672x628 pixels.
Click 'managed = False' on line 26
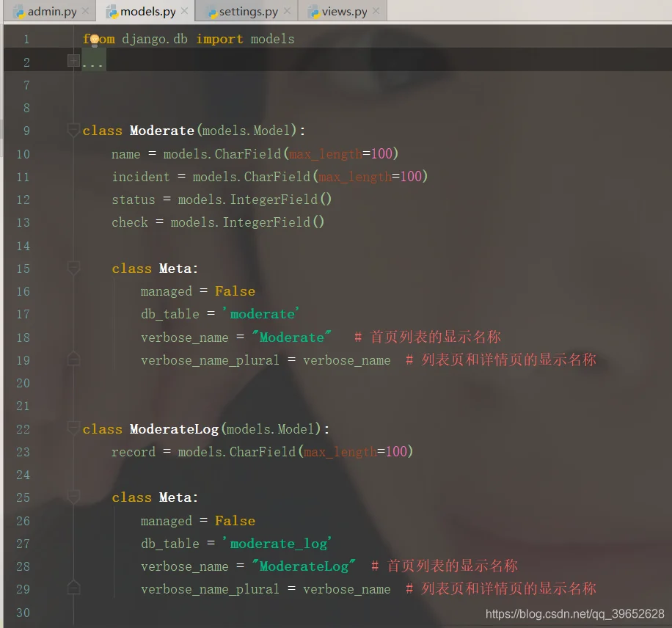click(x=198, y=521)
